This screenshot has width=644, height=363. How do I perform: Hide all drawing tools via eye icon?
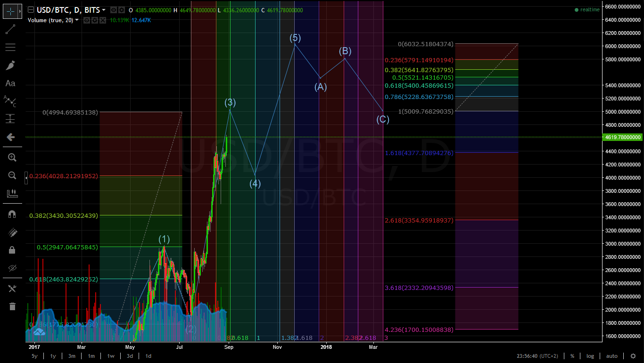click(11, 268)
